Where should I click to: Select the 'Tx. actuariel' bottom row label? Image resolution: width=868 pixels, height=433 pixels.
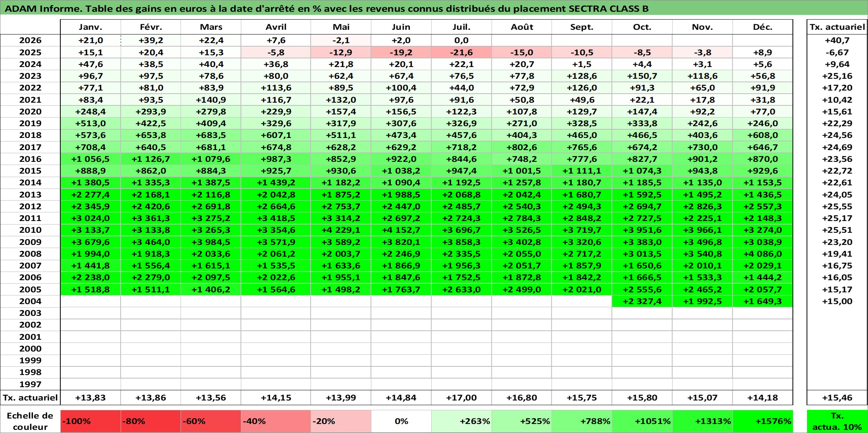[30, 398]
